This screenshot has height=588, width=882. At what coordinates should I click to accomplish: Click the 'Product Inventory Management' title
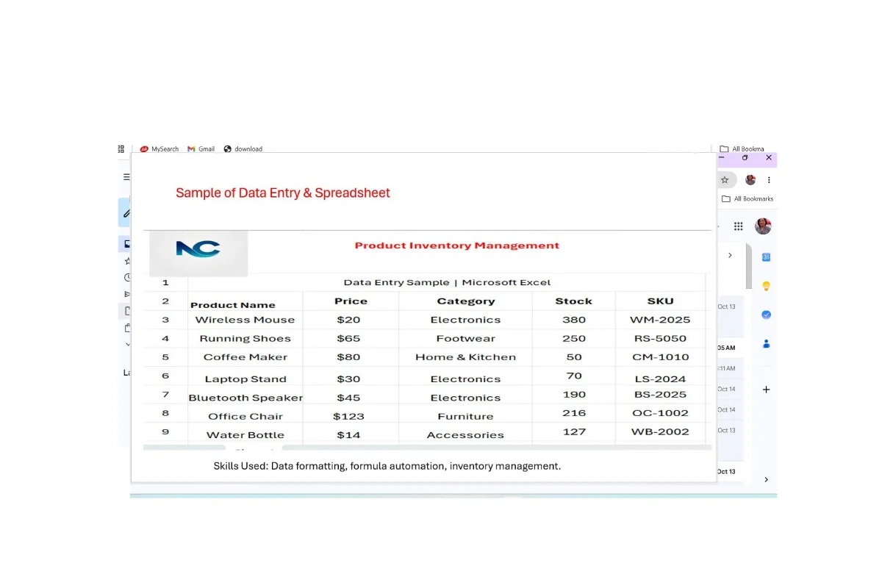(457, 245)
